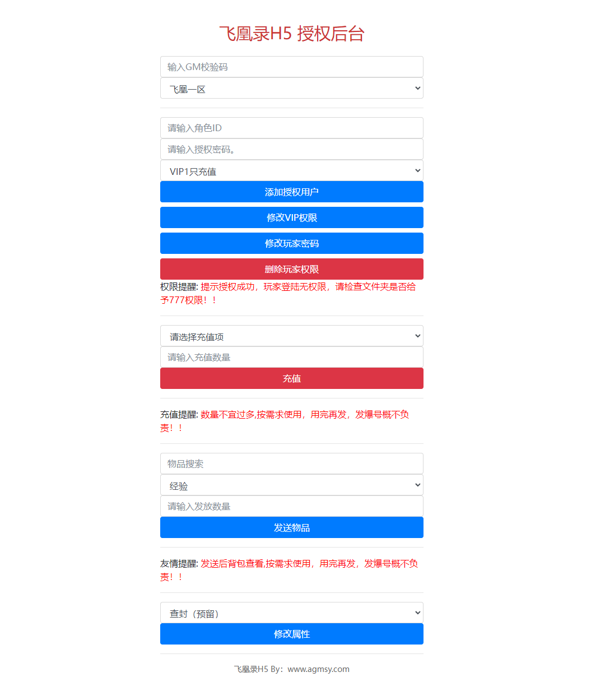Focus the 请输入授权密码 input field
Viewport: 591px width, 700px height.
[x=291, y=149]
